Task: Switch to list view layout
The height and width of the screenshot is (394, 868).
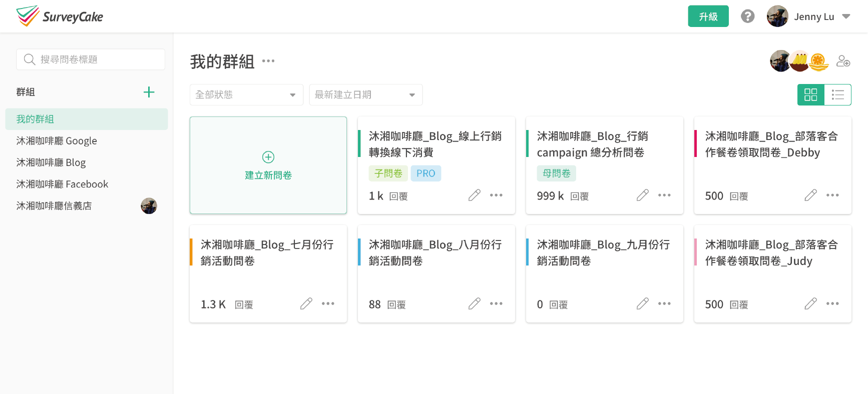Action: 837,94
